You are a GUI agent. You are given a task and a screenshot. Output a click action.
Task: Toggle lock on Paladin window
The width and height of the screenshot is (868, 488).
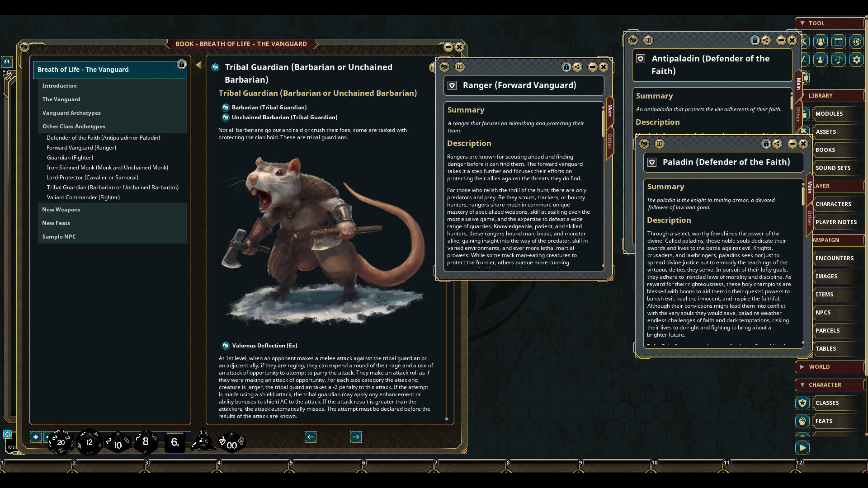tap(766, 144)
